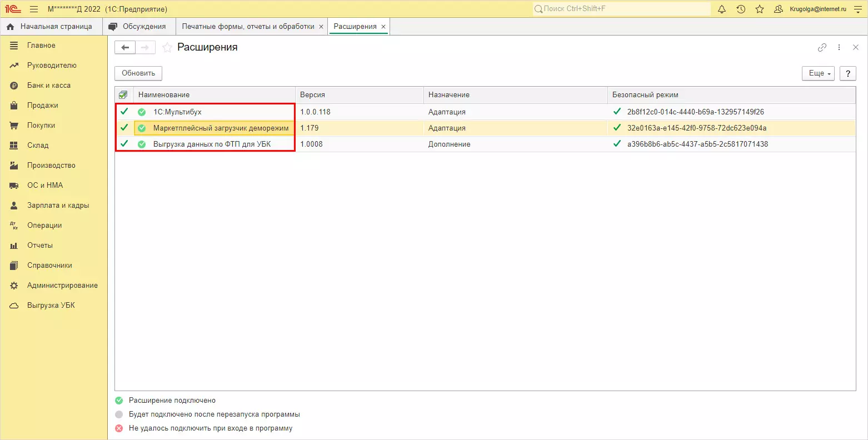
Task: Select Маркетплейсный загрузчик деморежим row name
Action: pos(221,128)
